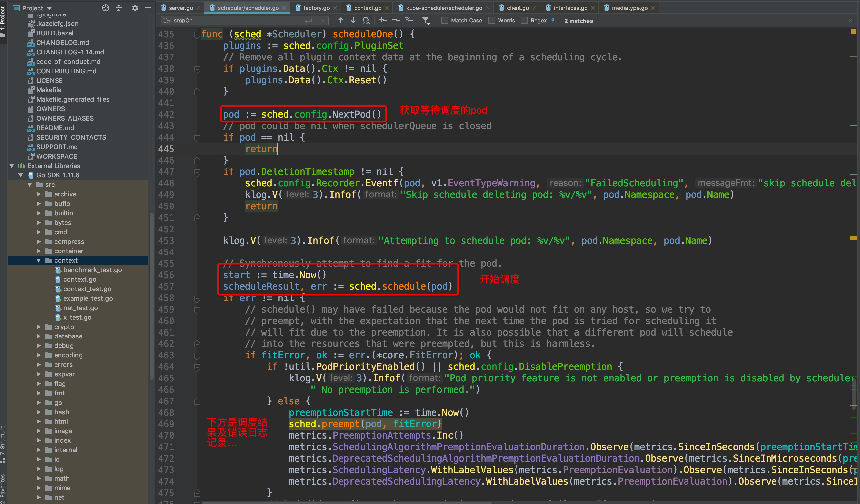Image resolution: width=860 pixels, height=504 pixels.
Task: Click collapse all icon in Project panel
Action: (119, 8)
